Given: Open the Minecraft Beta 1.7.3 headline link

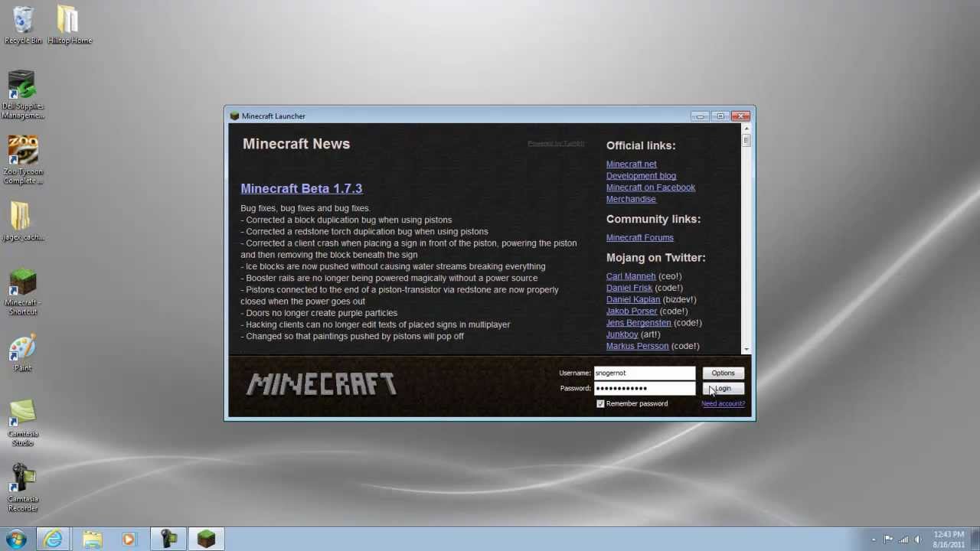Looking at the screenshot, I should [x=302, y=188].
